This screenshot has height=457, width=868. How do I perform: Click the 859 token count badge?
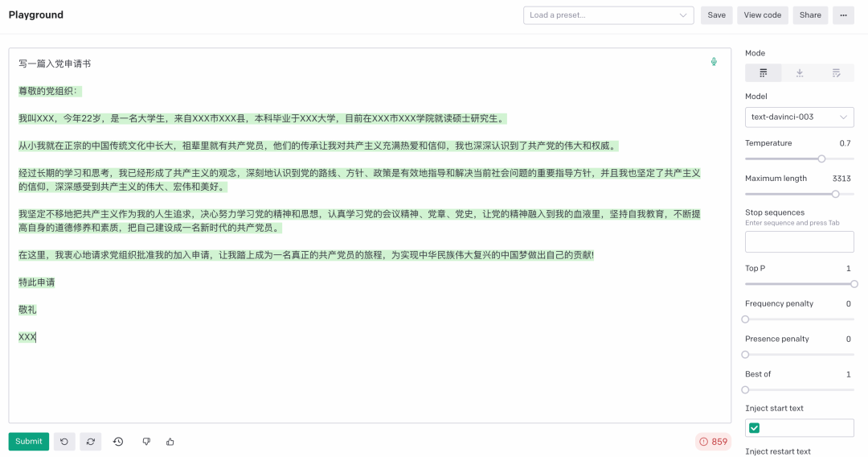coord(713,442)
